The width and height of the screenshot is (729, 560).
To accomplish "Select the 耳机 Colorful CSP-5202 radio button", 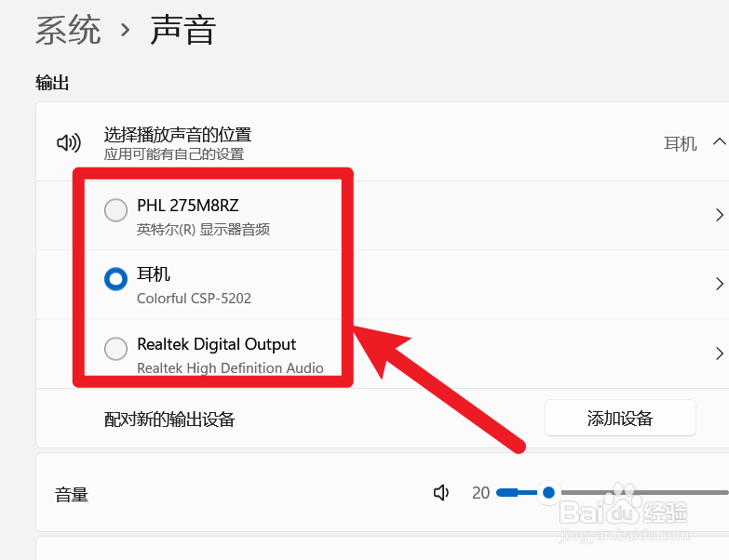I will tap(115, 279).
